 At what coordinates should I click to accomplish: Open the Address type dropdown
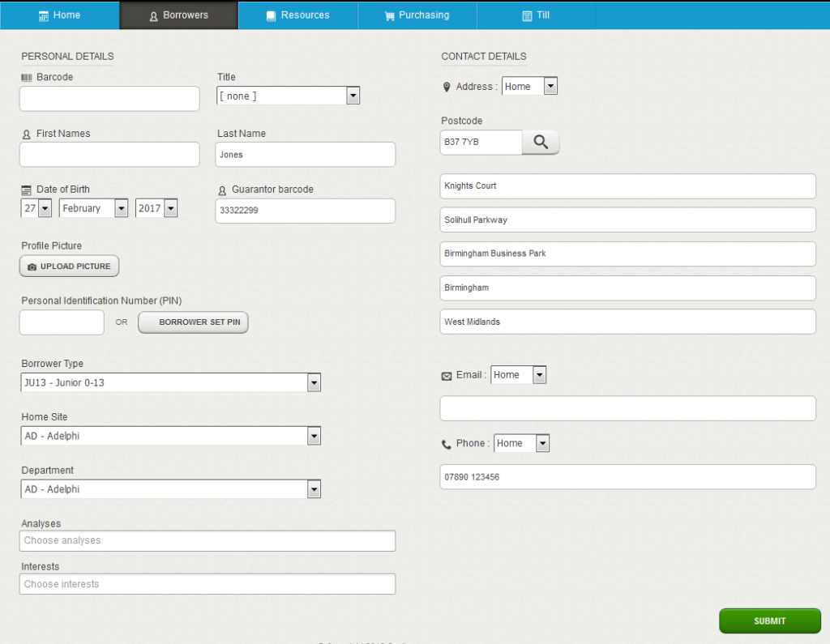[x=529, y=87]
